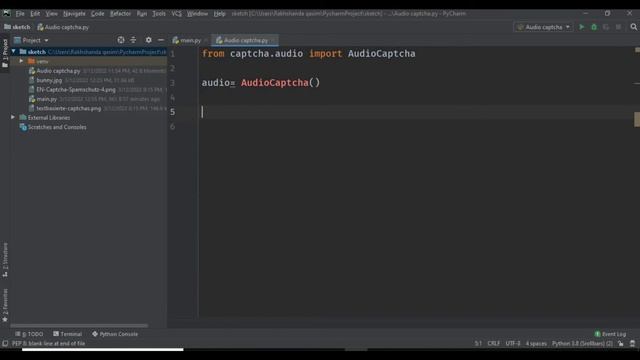Screen dimensions: 640x360
Task: Open the Edit menu
Action: pos(35,13)
